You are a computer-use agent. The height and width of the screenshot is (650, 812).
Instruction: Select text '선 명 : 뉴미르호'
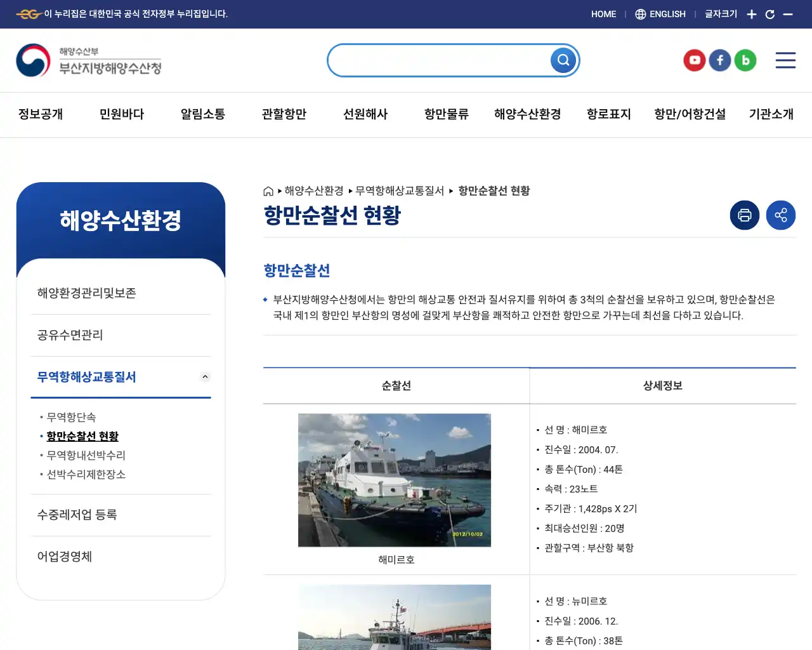click(x=576, y=602)
